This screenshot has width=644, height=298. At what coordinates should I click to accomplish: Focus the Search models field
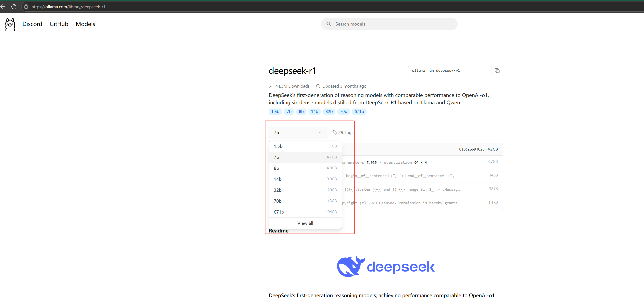(x=393, y=24)
